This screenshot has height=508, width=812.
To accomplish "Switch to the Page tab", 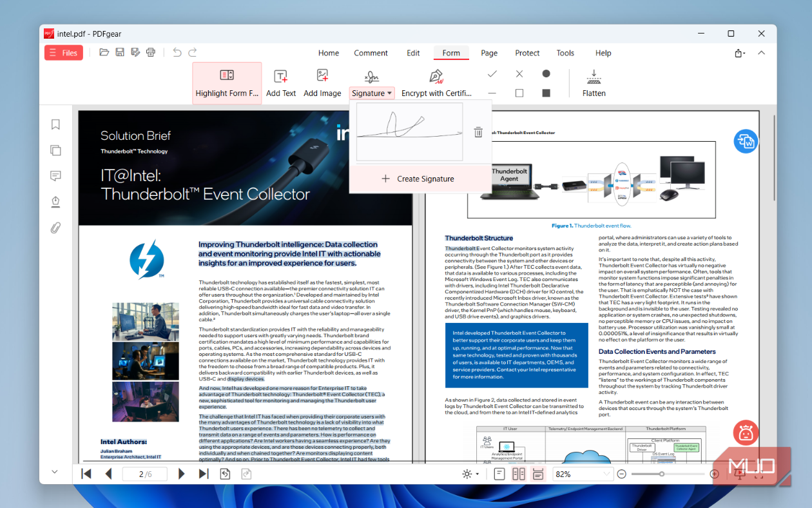I will 489,53.
